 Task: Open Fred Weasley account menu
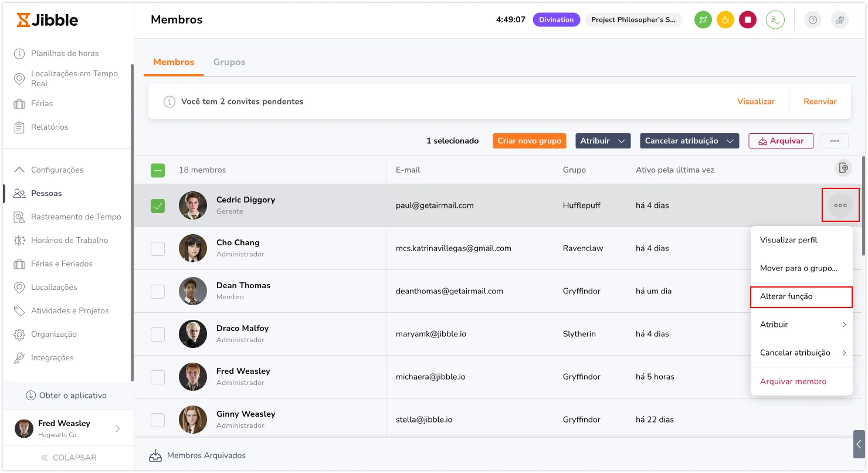68,428
